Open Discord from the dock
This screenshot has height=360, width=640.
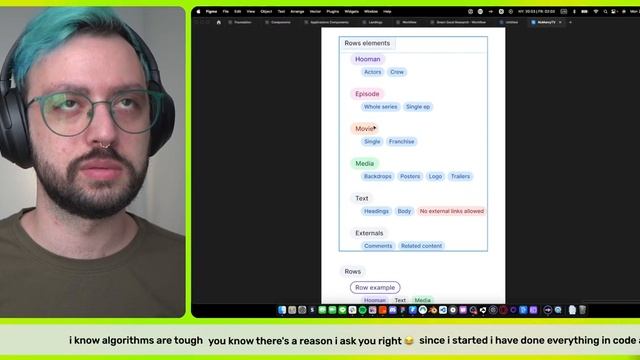(x=392, y=310)
